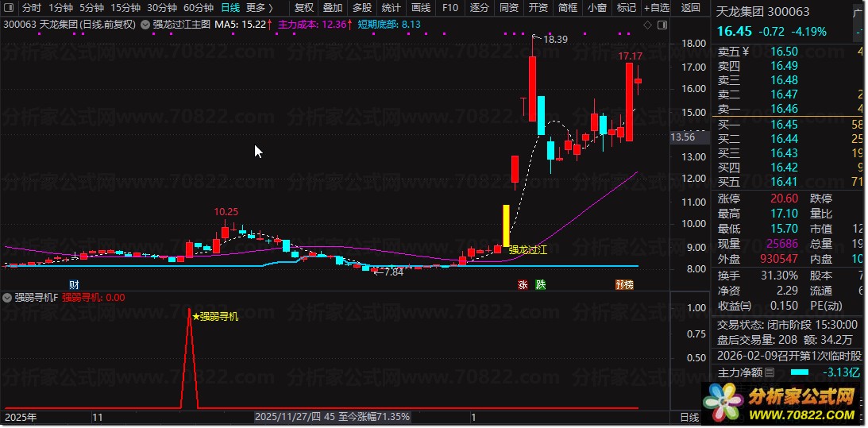Click the 预榜 marker below candles
Image resolution: width=868 pixels, height=428 pixels.
coord(624,284)
